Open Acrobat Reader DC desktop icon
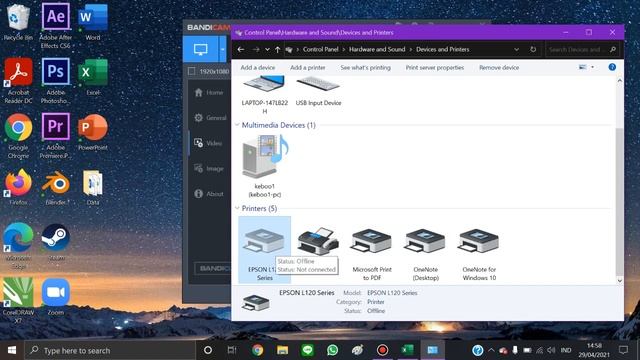640x360 pixels. [x=18, y=80]
